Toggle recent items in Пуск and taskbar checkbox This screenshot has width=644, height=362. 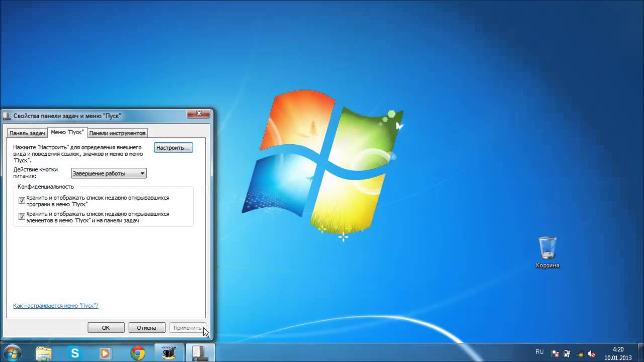22,216
